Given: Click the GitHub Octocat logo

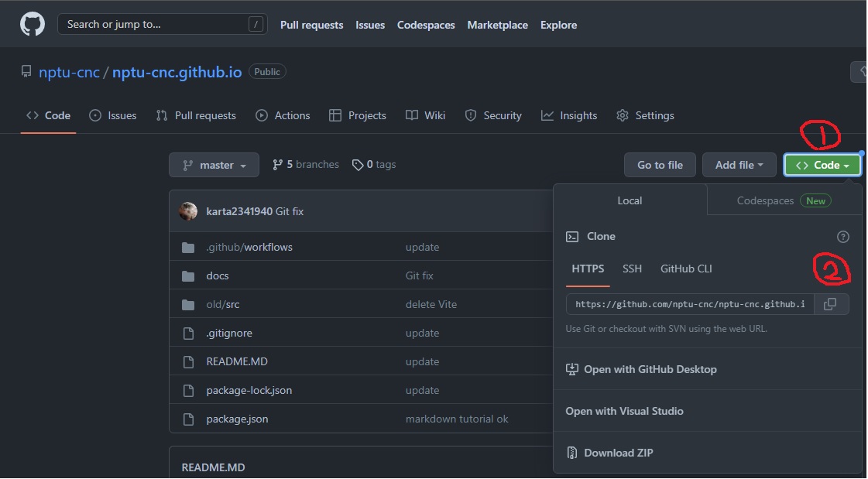Looking at the screenshot, I should pyautogui.click(x=33, y=25).
